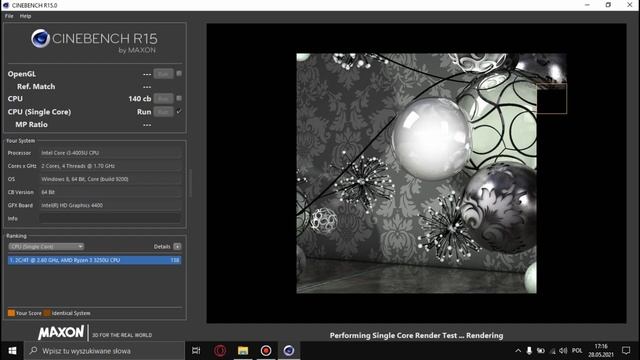The image size is (640, 360).
Task: Click the CB Version field value
Action: tap(110, 192)
